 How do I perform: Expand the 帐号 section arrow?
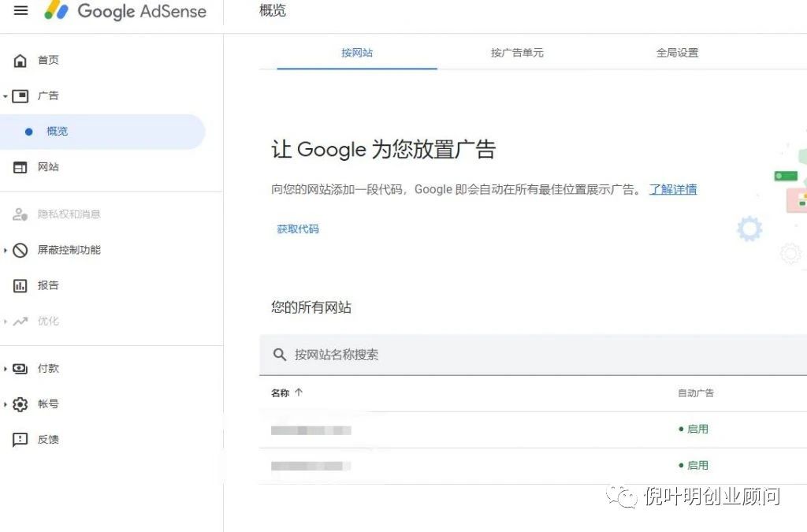point(6,404)
